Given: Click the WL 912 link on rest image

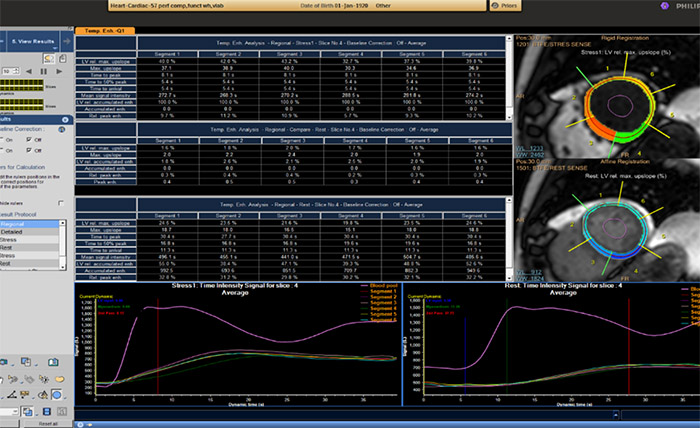Looking at the screenshot, I should tap(527, 272).
